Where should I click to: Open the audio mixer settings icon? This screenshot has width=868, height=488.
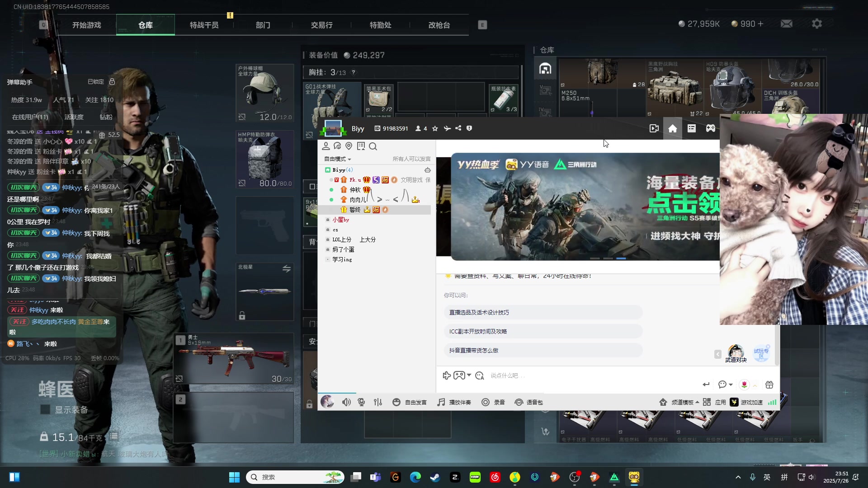pos(378,402)
